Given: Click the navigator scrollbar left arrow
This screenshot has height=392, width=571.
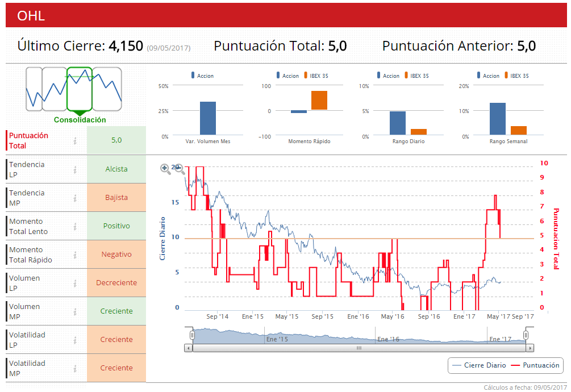Looking at the screenshot, I should [188, 348].
